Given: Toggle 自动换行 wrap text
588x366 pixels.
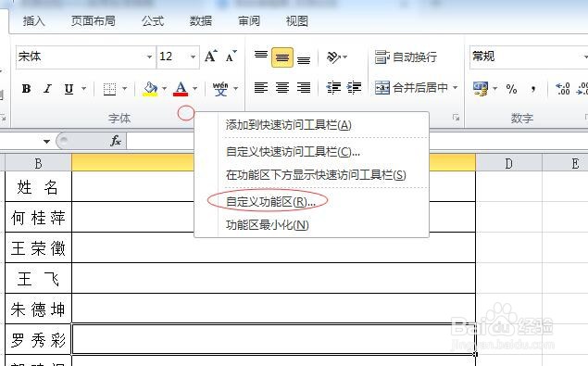Looking at the screenshot, I should tap(406, 57).
